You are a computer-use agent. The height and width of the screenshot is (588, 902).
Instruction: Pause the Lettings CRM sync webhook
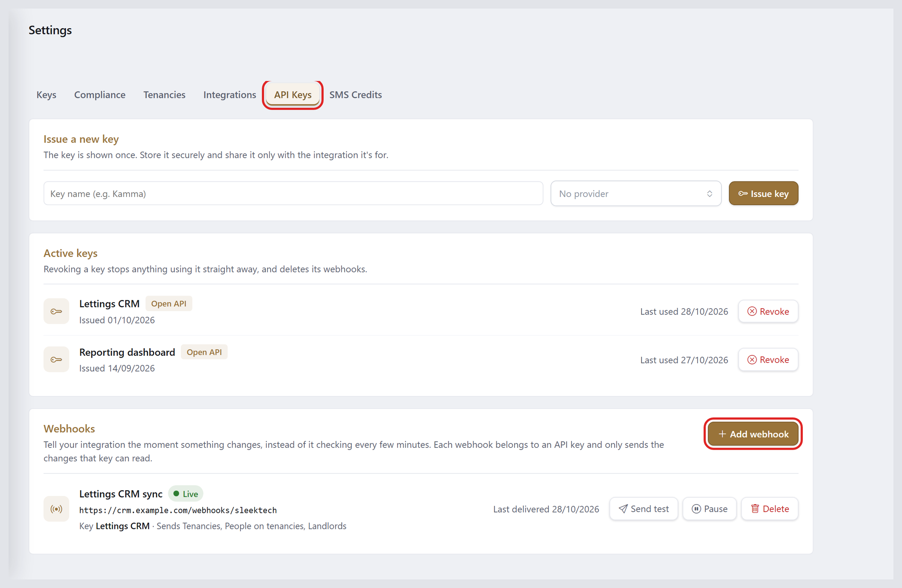709,508
